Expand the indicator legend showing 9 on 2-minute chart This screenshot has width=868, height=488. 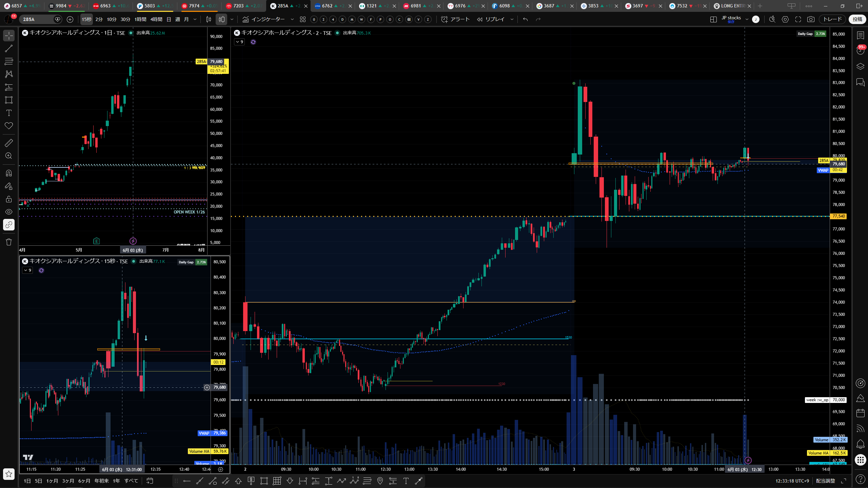(x=239, y=42)
